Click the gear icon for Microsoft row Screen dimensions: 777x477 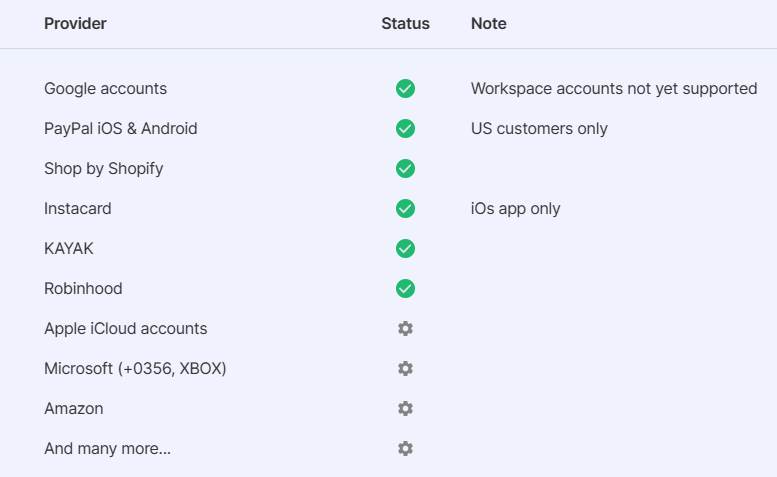pos(405,369)
